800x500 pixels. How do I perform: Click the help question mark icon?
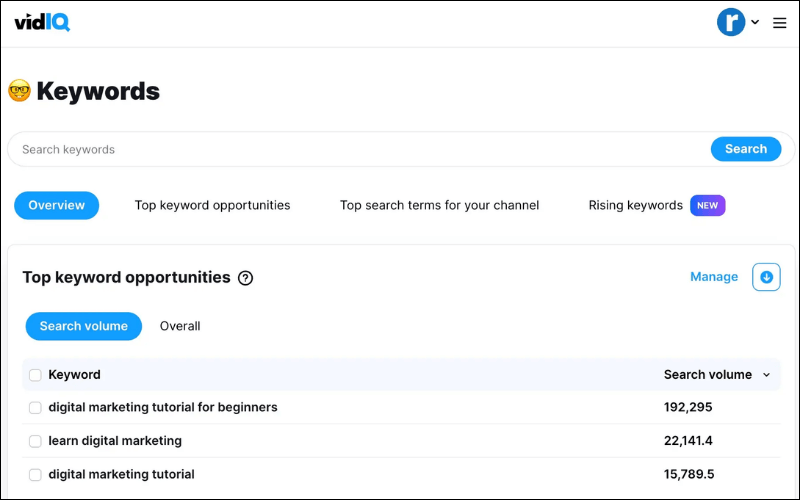pos(246,278)
